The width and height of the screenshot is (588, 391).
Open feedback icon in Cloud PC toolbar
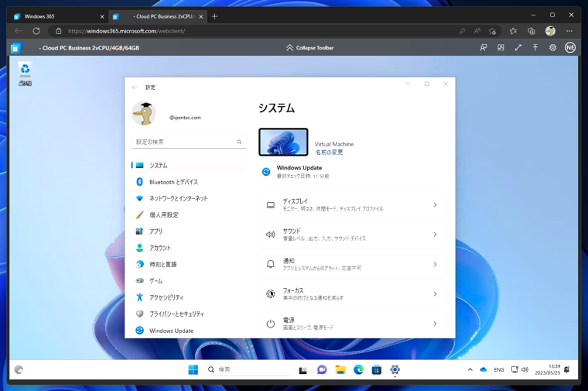click(484, 48)
